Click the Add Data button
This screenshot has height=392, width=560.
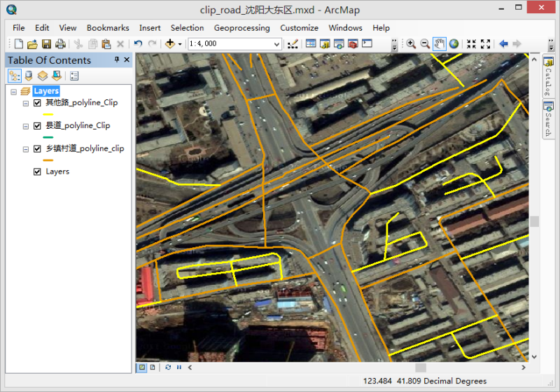point(170,43)
